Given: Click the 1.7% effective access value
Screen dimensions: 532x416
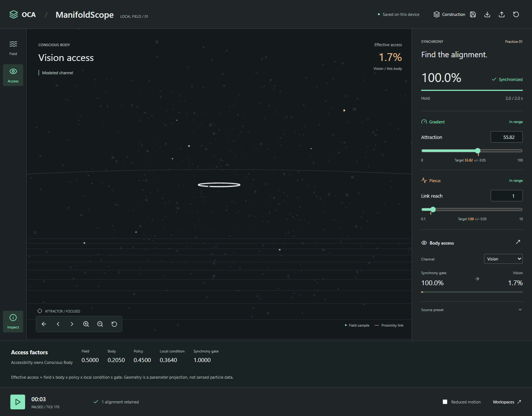Looking at the screenshot, I should pos(390,57).
